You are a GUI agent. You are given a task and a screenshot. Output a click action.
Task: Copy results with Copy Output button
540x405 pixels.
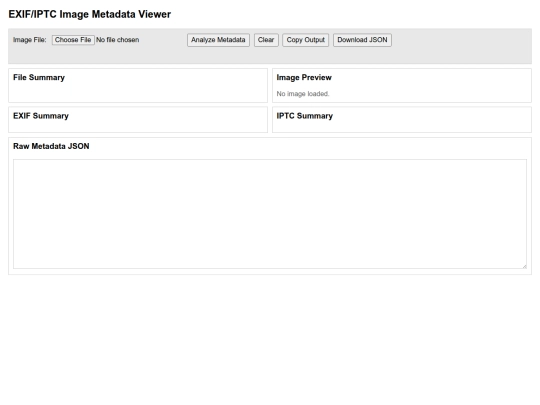point(306,40)
